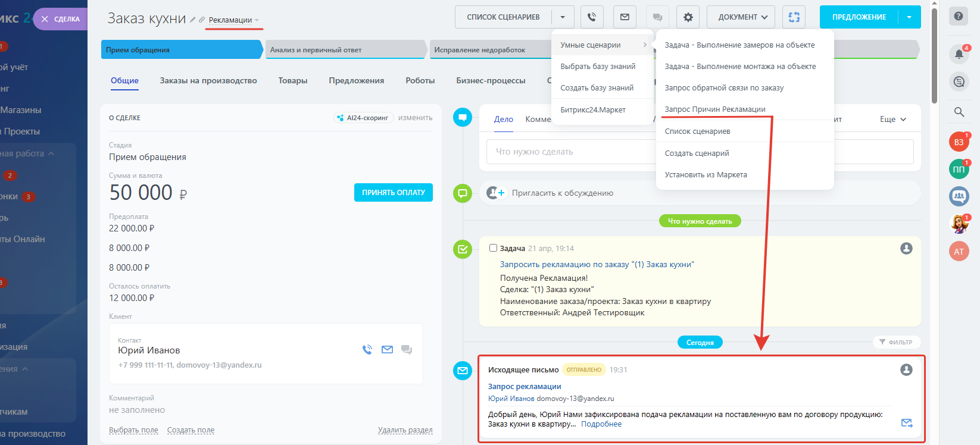This screenshot has height=445, width=980.
Task: Tick the Задача completion checkbox
Action: pos(493,248)
